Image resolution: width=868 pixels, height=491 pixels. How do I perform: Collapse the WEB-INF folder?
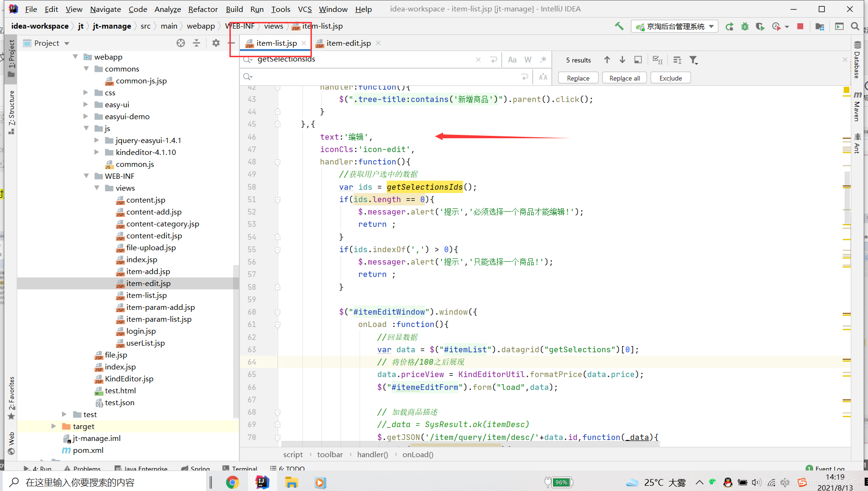pos(86,176)
